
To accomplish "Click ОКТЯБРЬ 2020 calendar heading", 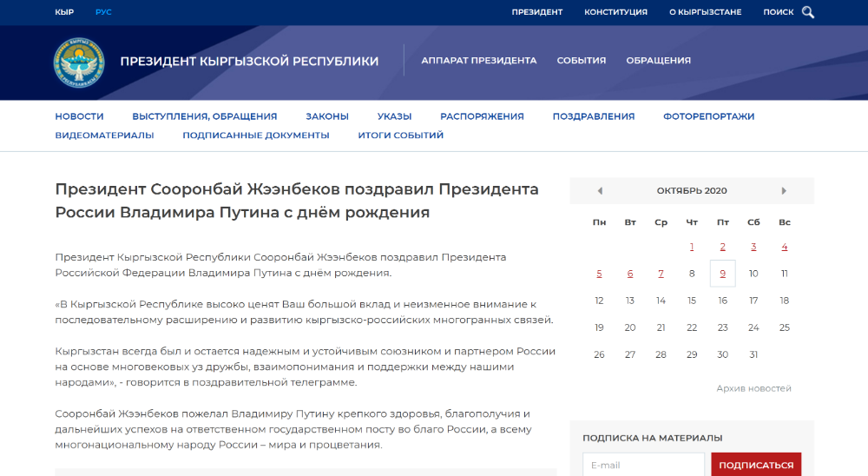I will (x=692, y=190).
